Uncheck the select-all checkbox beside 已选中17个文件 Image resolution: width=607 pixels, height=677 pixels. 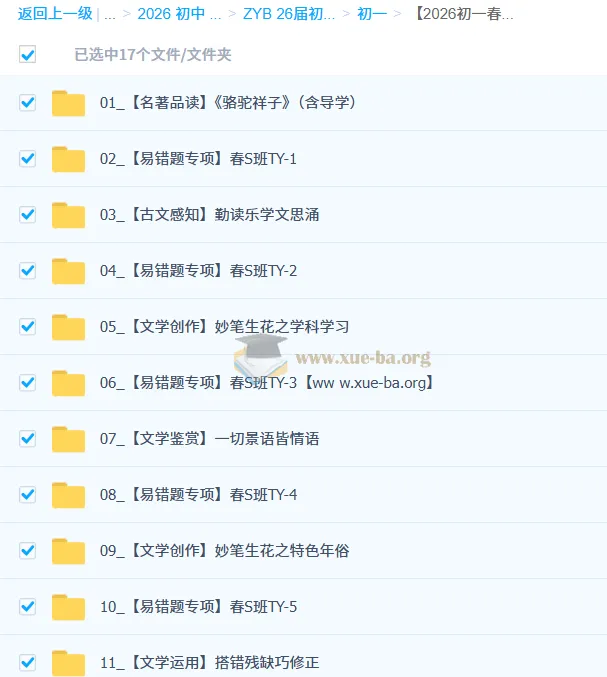tap(27, 55)
